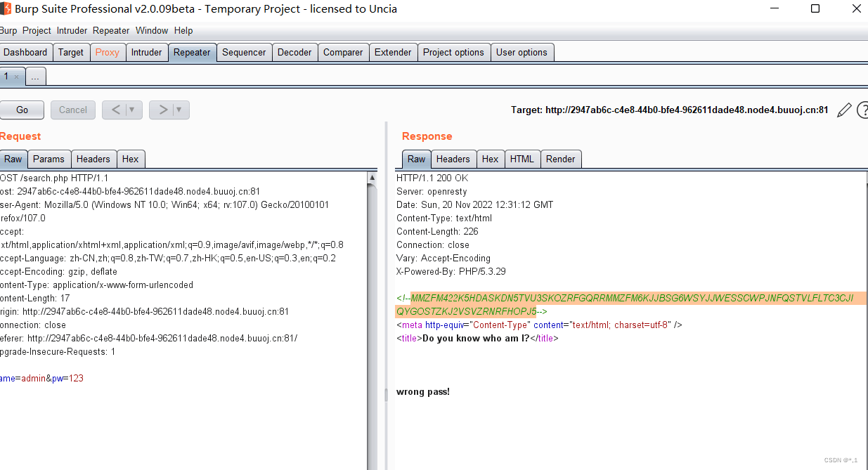Select the request Hex tab
868x470 pixels.
pyautogui.click(x=131, y=159)
